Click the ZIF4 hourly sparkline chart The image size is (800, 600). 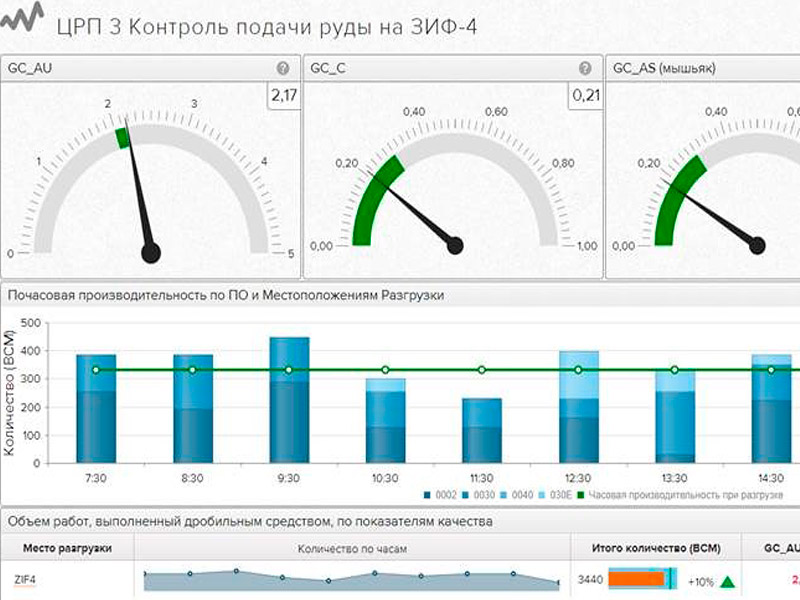coord(352,580)
